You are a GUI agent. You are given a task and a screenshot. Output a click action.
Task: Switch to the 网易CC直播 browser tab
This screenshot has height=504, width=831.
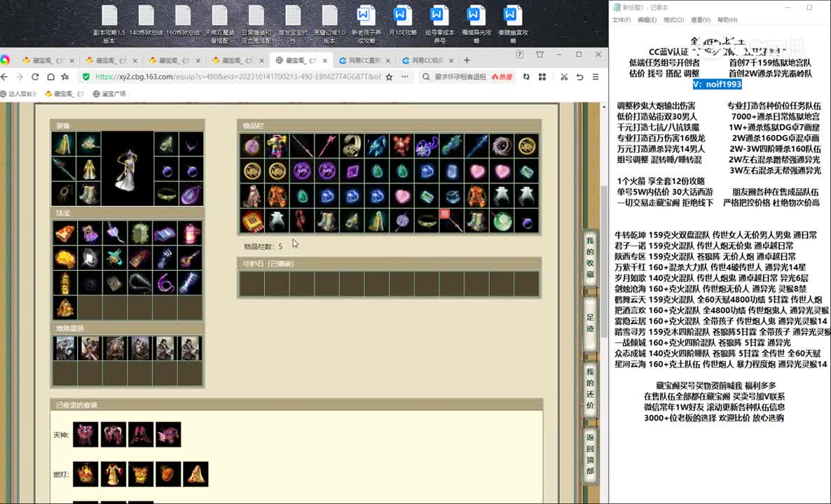tap(364, 60)
